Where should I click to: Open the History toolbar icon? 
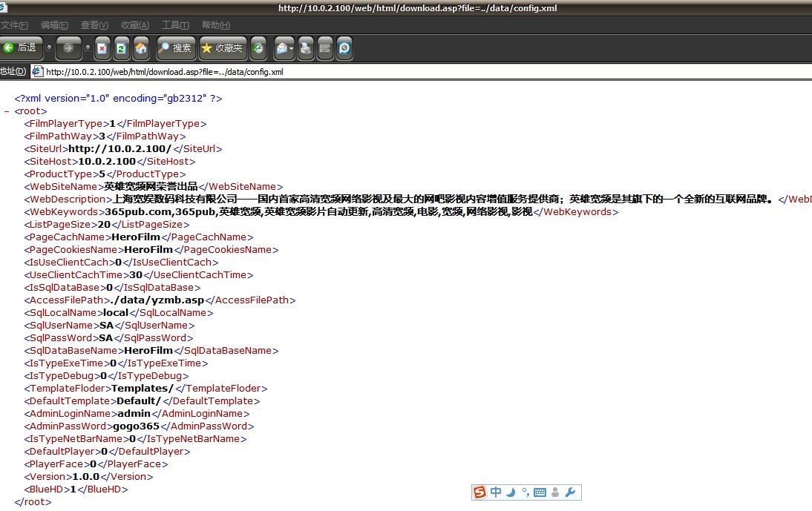pyautogui.click(x=258, y=48)
